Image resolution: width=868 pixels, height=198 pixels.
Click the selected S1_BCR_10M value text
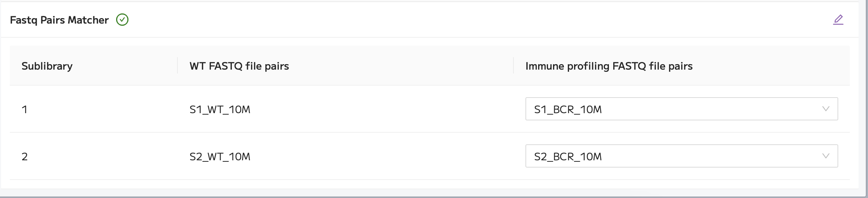coord(568,109)
